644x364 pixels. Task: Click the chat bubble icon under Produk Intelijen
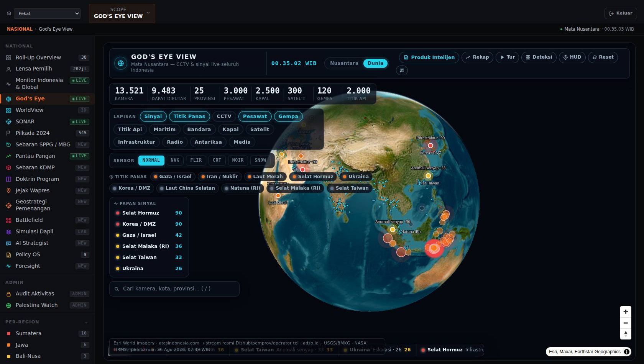[x=402, y=70]
